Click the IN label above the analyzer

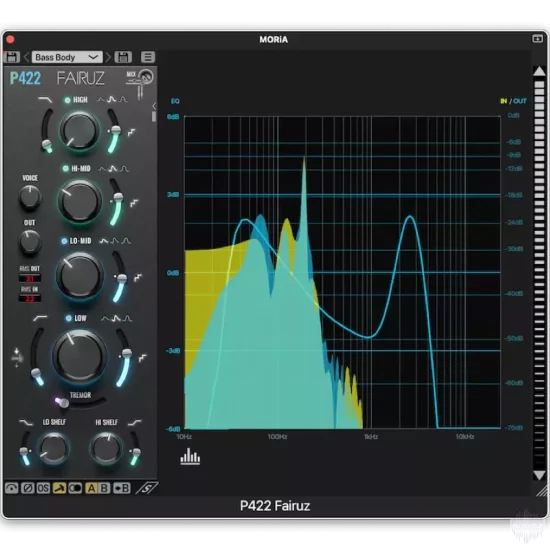click(x=504, y=101)
